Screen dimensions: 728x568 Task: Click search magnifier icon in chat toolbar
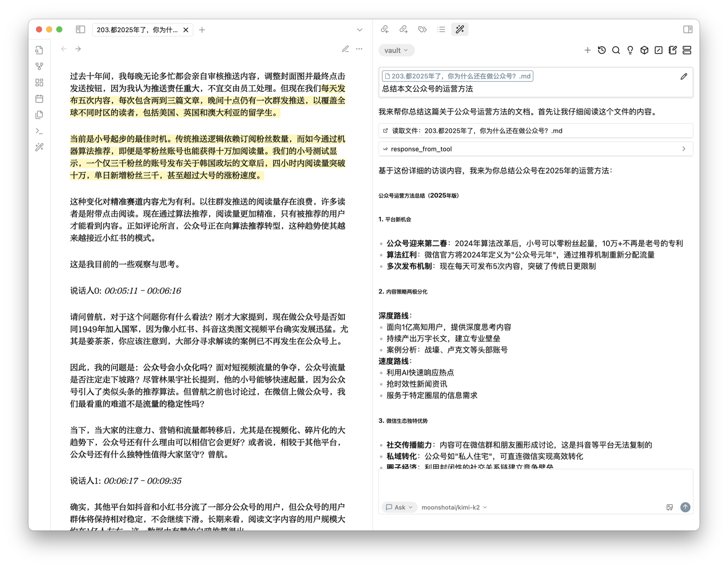point(616,50)
